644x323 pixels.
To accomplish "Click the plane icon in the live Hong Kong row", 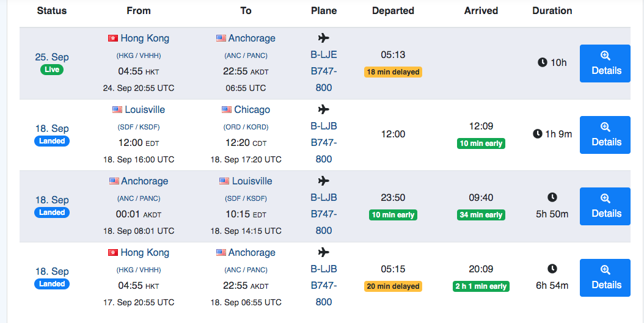I will coord(324,38).
